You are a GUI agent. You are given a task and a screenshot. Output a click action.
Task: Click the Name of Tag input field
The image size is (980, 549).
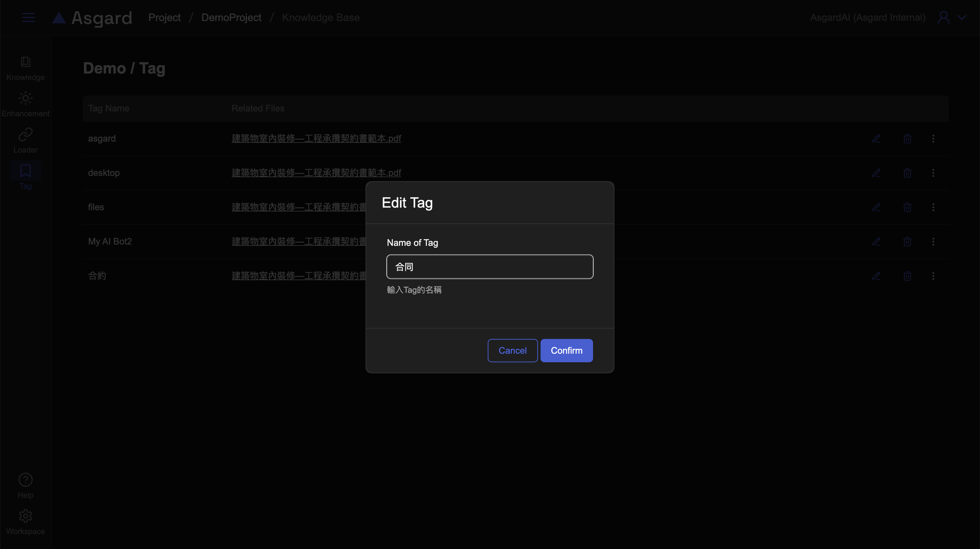[490, 267]
